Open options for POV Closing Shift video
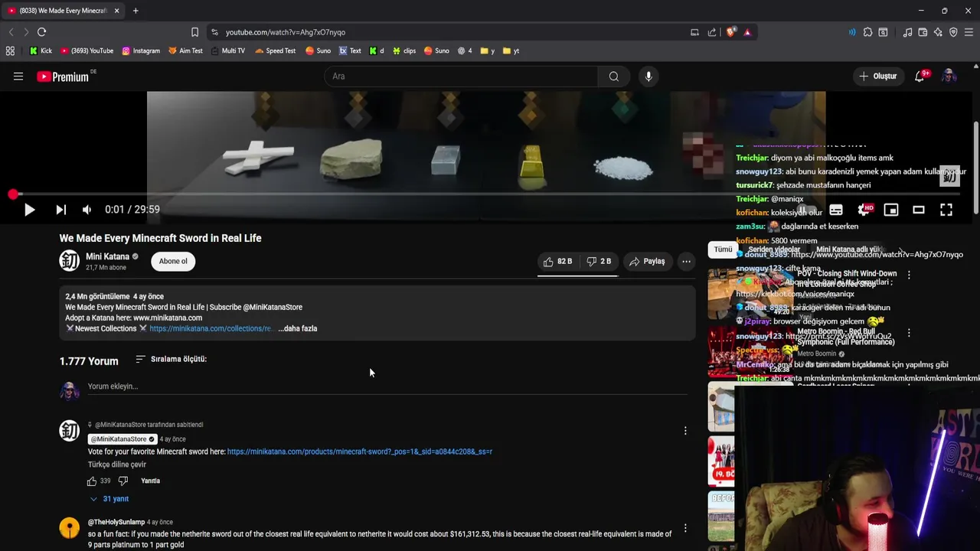Image resolution: width=980 pixels, height=551 pixels. pos(909,275)
